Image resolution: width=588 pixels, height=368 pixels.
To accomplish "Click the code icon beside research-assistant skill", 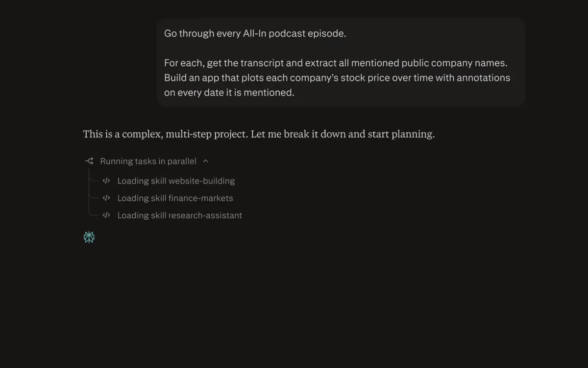I will point(106,215).
